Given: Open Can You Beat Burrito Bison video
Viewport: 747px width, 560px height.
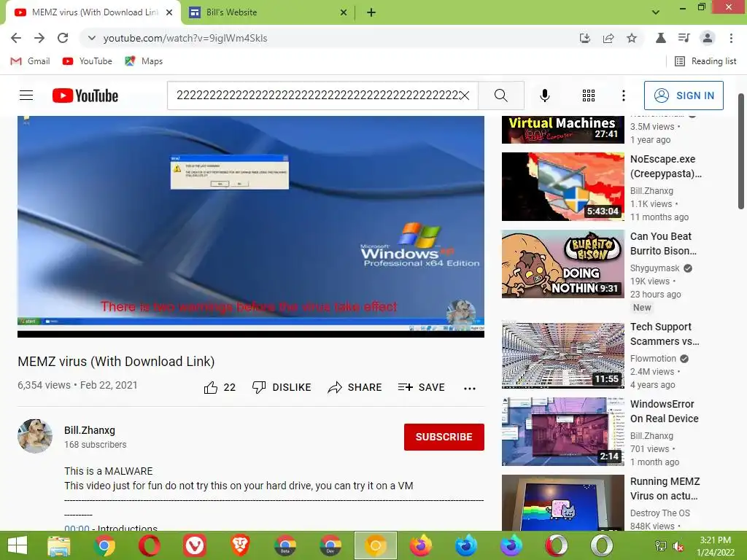Looking at the screenshot, I should point(663,244).
